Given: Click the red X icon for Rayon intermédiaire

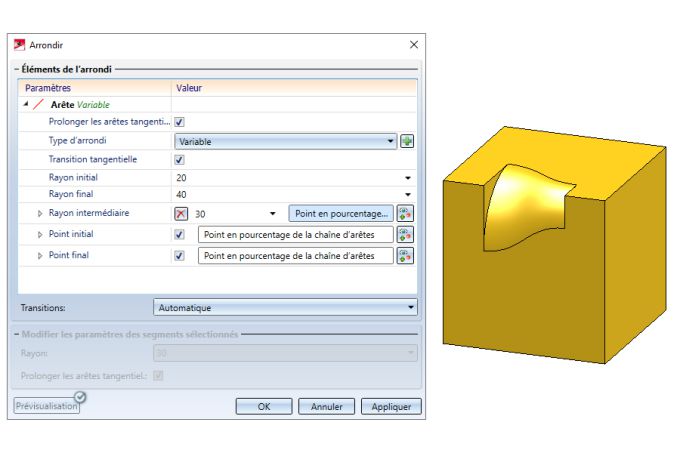Looking at the screenshot, I should point(180,213).
